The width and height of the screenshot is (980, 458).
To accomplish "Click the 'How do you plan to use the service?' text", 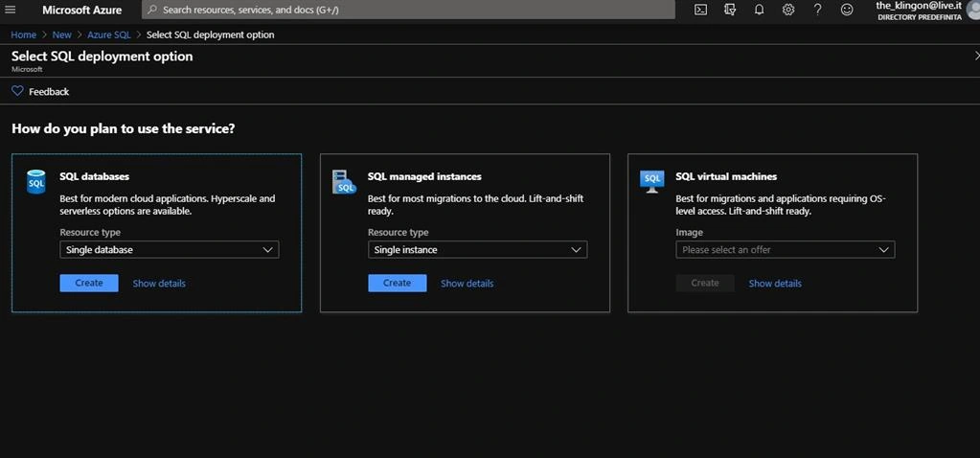I will click(x=124, y=129).
